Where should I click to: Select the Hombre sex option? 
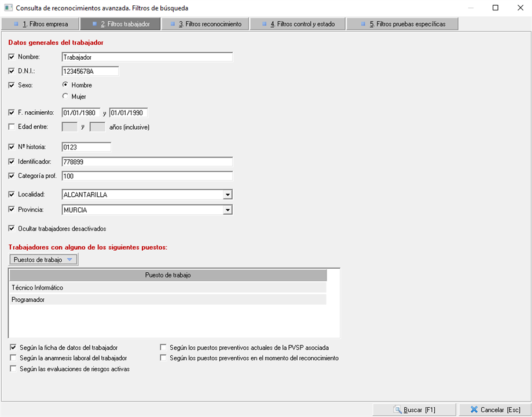pos(65,85)
